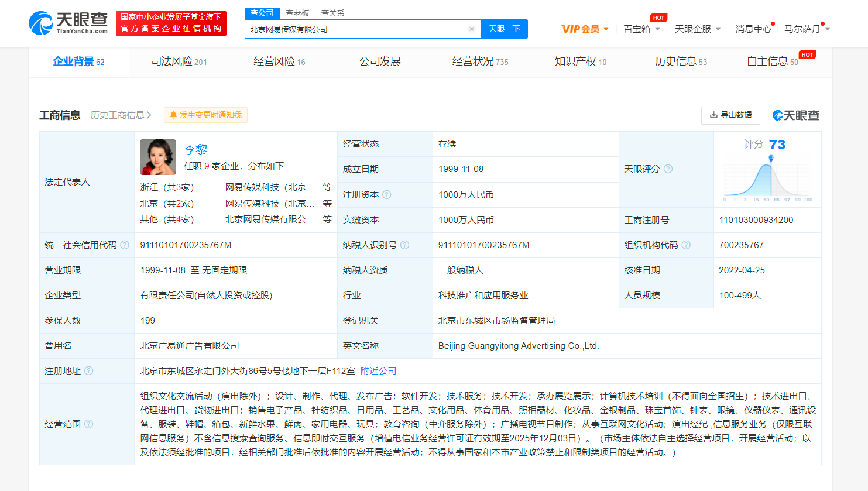868x491 pixels.
Task: Click the 科技推广和应用服务业 industry value
Action: [x=483, y=296]
